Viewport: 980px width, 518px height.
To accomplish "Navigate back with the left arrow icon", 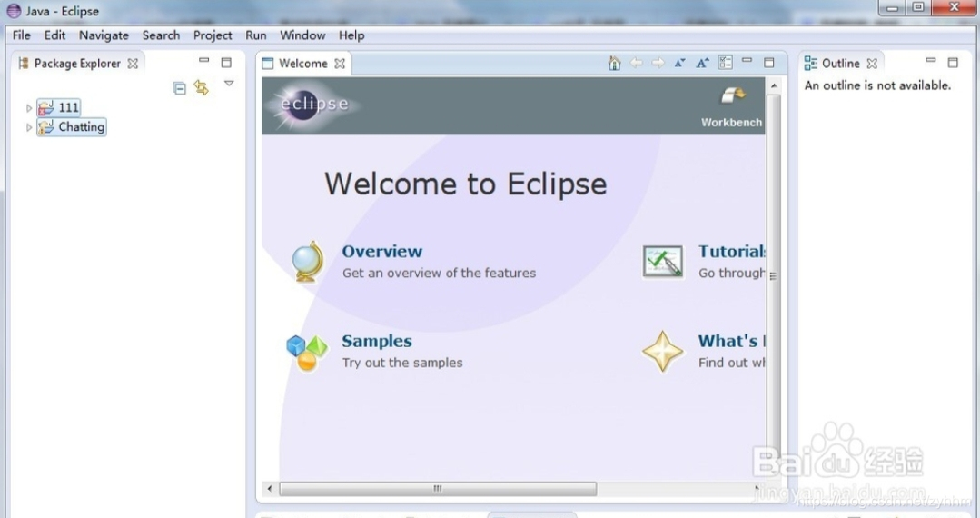I will (637, 63).
